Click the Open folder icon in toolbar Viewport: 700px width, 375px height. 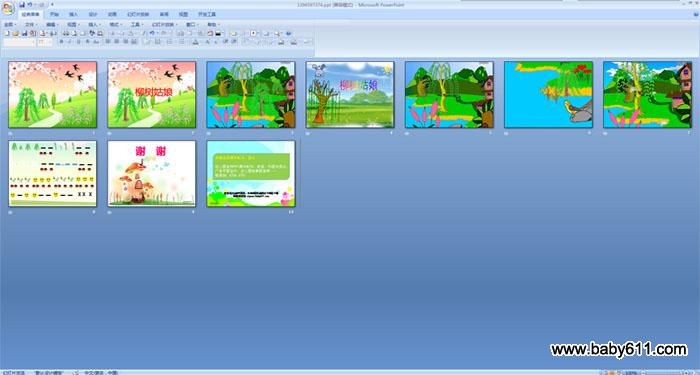click(x=15, y=33)
